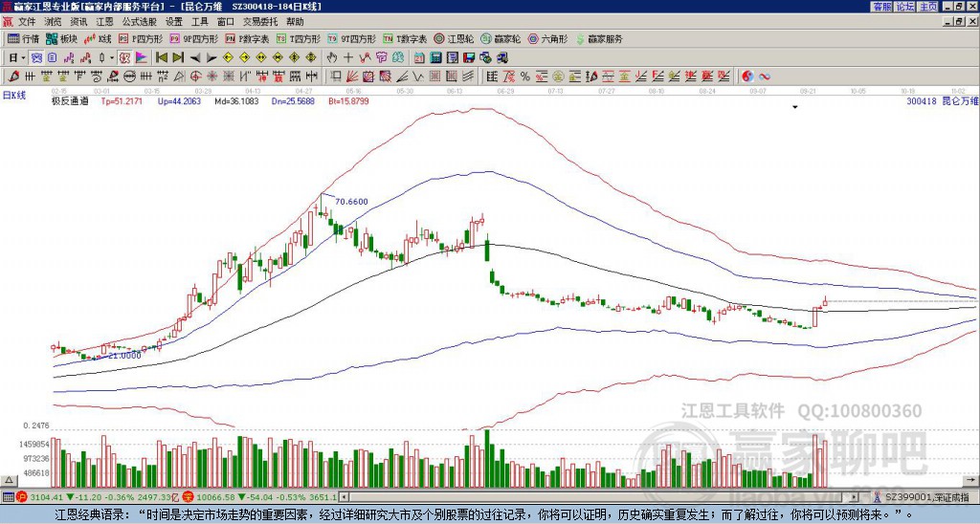Open the T数字表 tool
The height and width of the screenshot is (524, 980).
tap(405, 38)
